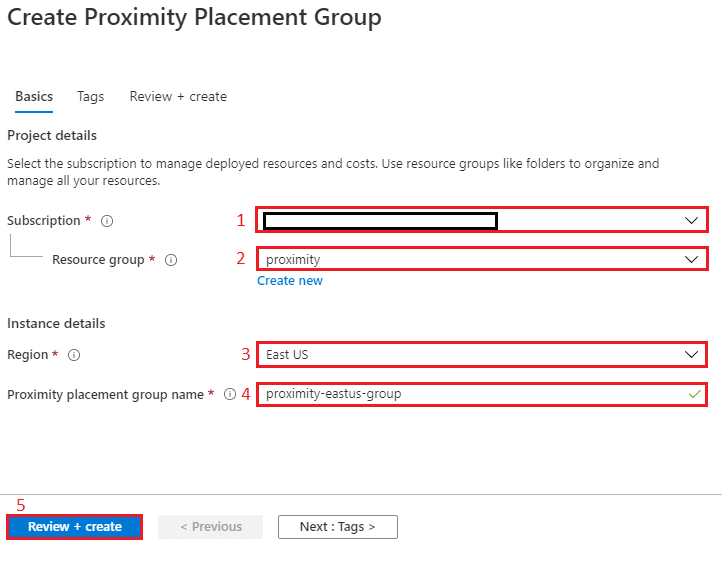Click the Resource group field label
The width and height of the screenshot is (723, 563).
point(98,260)
